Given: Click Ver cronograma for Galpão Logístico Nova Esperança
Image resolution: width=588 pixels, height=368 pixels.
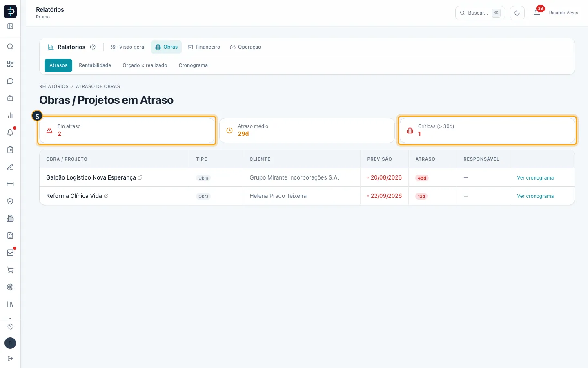Looking at the screenshot, I should (x=535, y=178).
